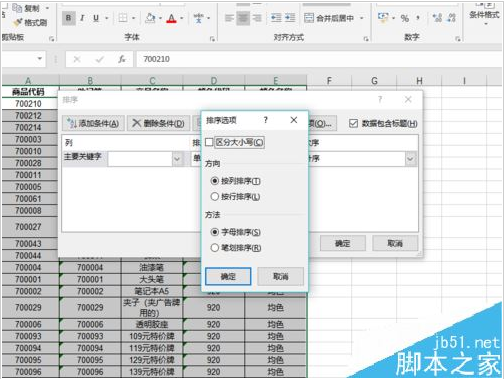Apply comma style
This screenshot has width=504, height=379.
point(418,18)
